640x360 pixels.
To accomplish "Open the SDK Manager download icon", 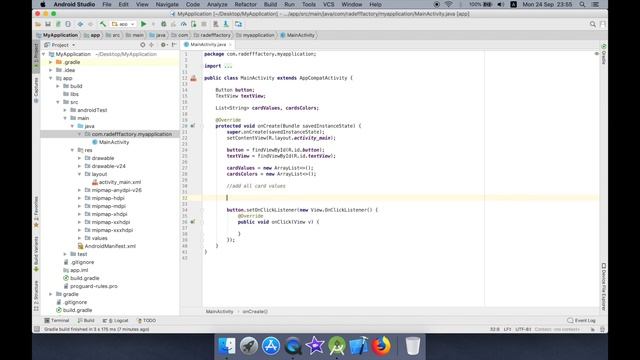I will [226, 24].
